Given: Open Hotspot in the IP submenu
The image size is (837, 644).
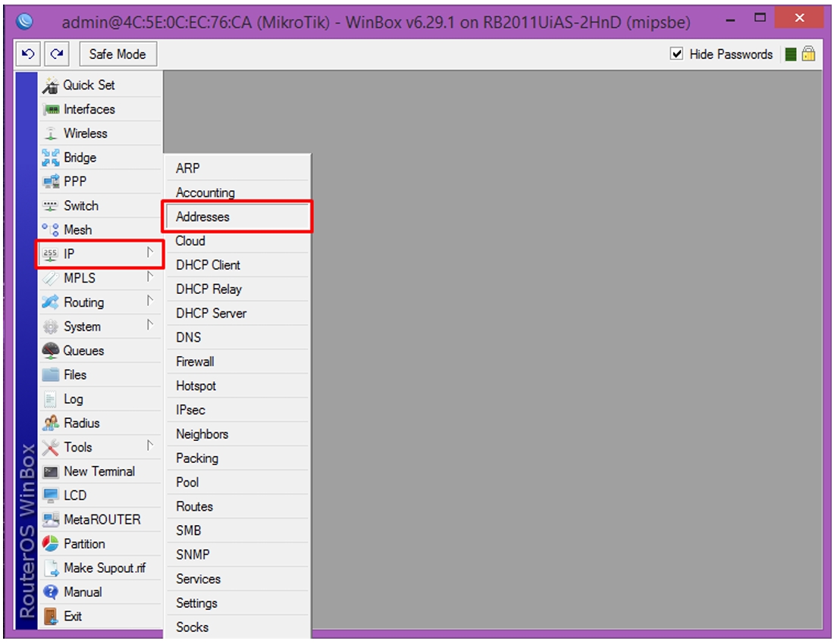Looking at the screenshot, I should [x=237, y=386].
